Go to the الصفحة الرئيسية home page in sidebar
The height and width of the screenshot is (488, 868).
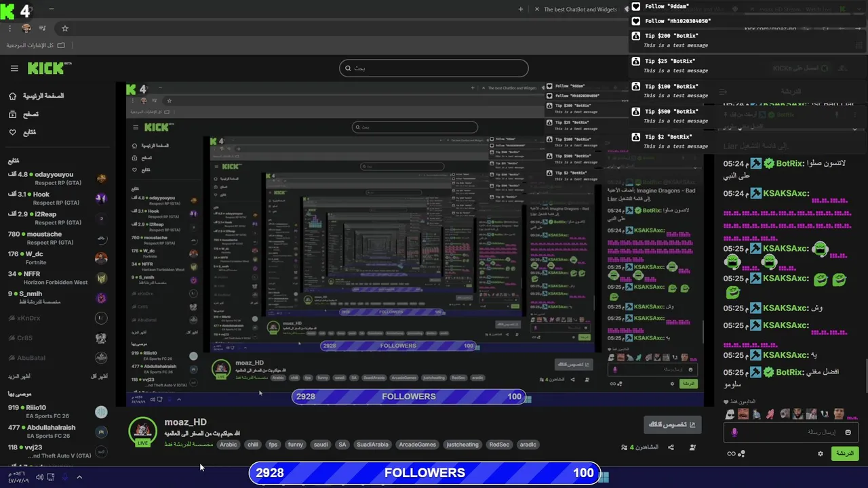coord(37,96)
